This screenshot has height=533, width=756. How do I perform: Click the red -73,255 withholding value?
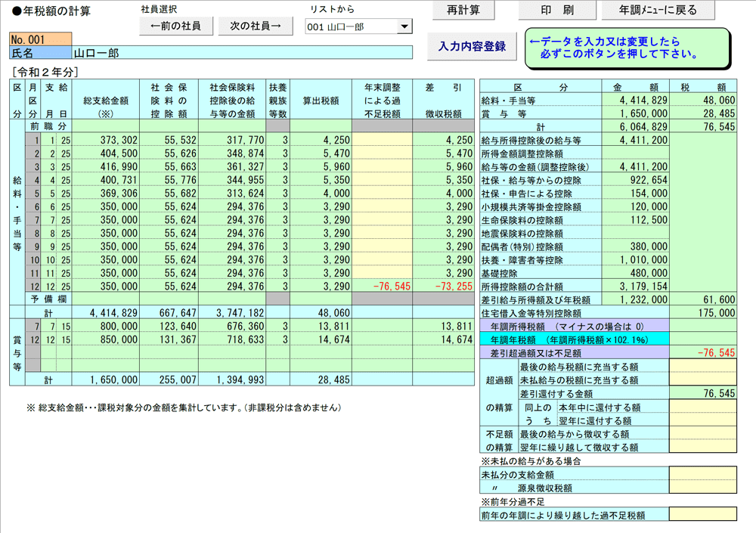click(444, 286)
